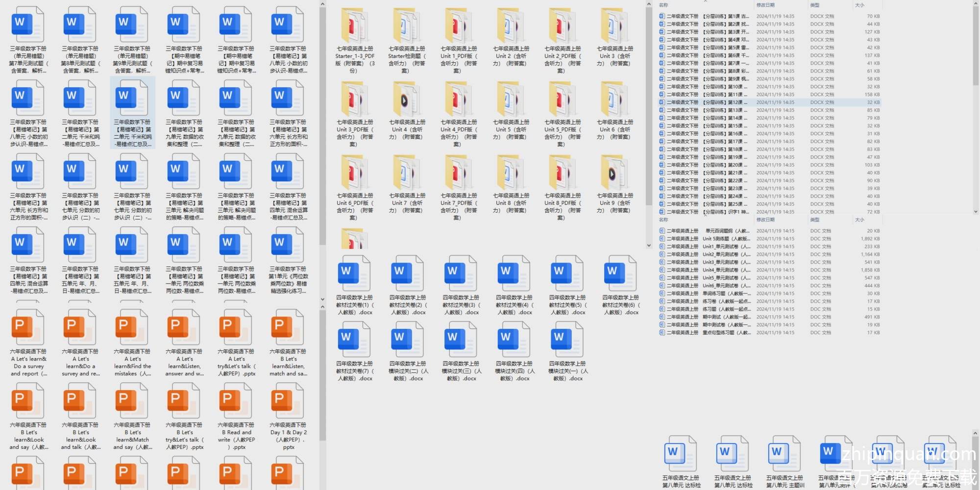This screenshot has width=980, height=490.
Task: Open the Starter检测题 folder
Action: 407,26
